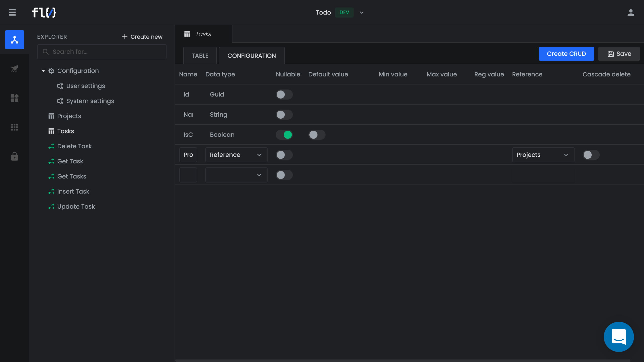
Task: Click the Flo logo
Action: tap(44, 12)
